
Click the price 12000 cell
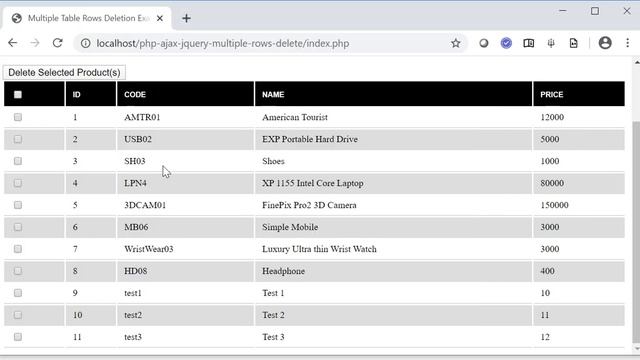[579, 117]
